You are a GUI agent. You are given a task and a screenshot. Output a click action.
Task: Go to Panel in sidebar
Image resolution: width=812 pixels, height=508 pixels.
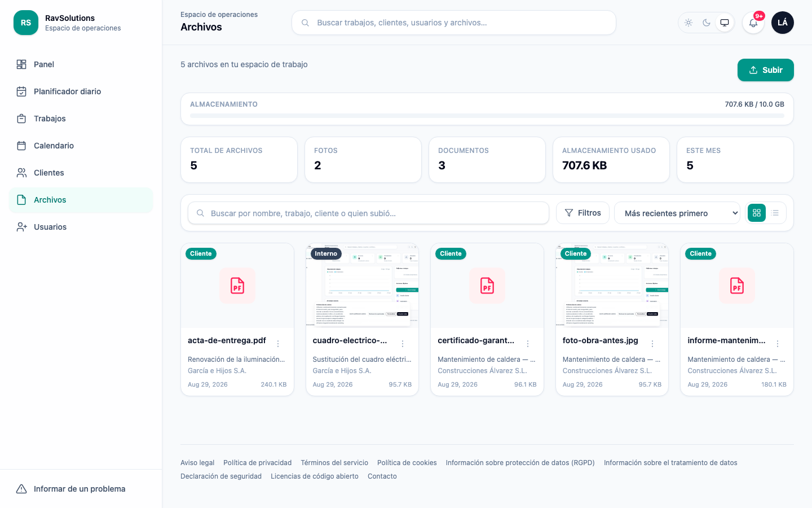coord(81,64)
